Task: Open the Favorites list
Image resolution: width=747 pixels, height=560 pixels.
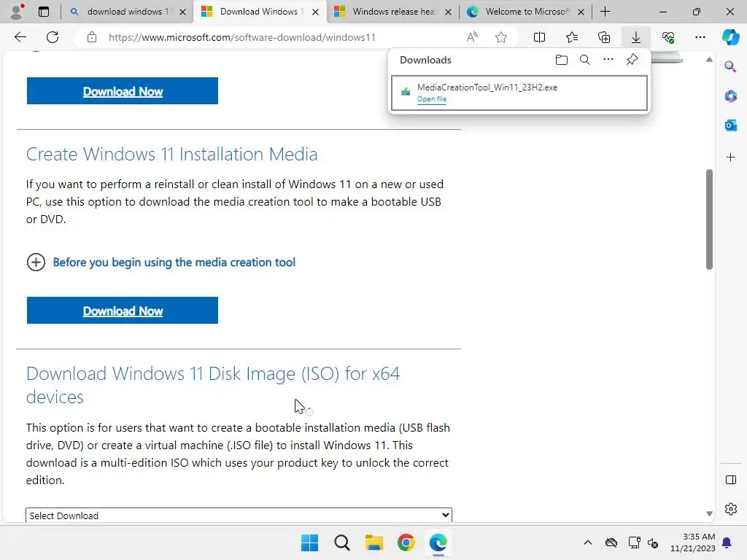Action: click(x=572, y=37)
